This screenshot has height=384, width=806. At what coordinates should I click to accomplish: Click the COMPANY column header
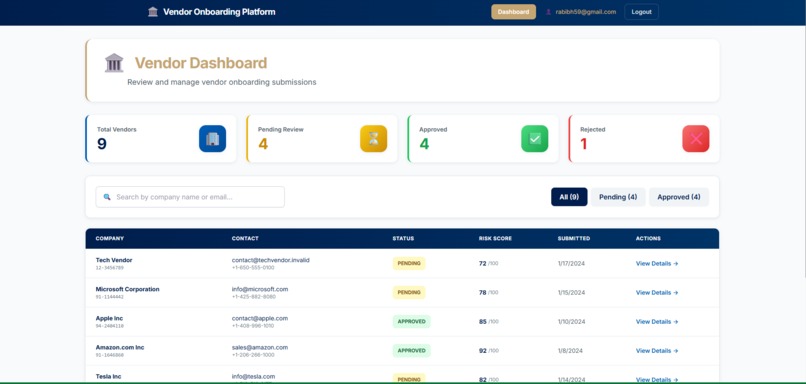coord(109,239)
